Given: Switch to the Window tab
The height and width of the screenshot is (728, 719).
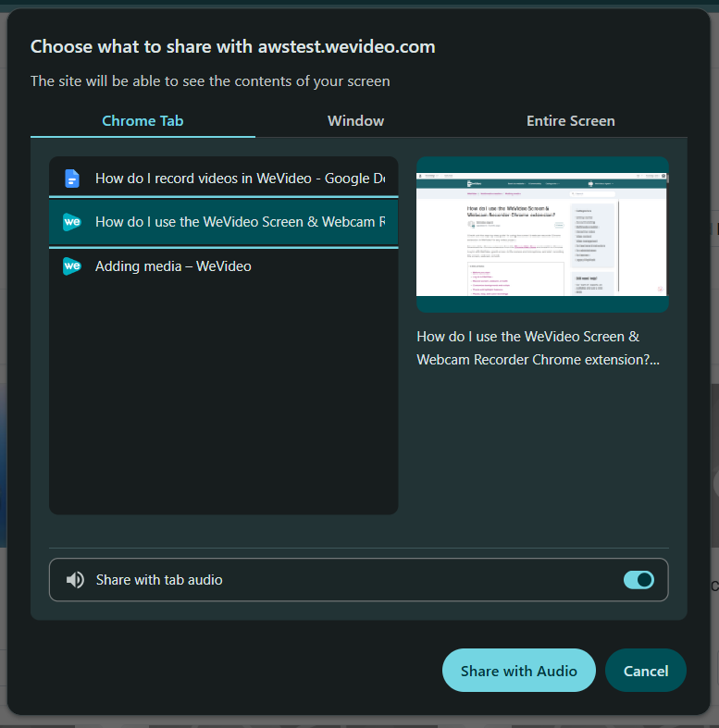Looking at the screenshot, I should 355,121.
